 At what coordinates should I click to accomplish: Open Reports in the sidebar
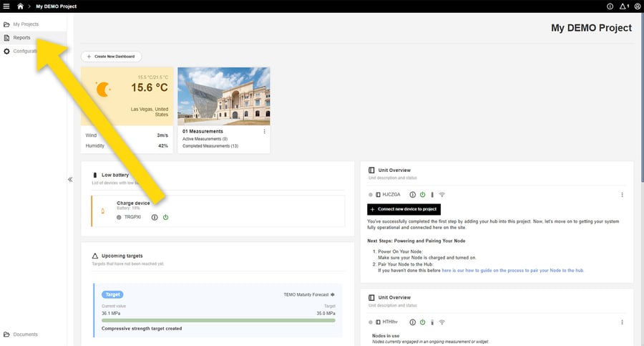[21, 37]
